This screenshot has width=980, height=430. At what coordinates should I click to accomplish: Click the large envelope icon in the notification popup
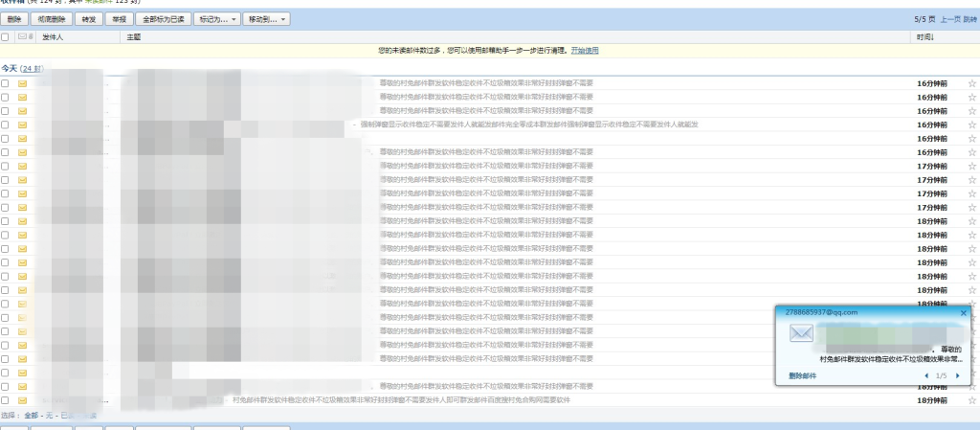point(802,334)
